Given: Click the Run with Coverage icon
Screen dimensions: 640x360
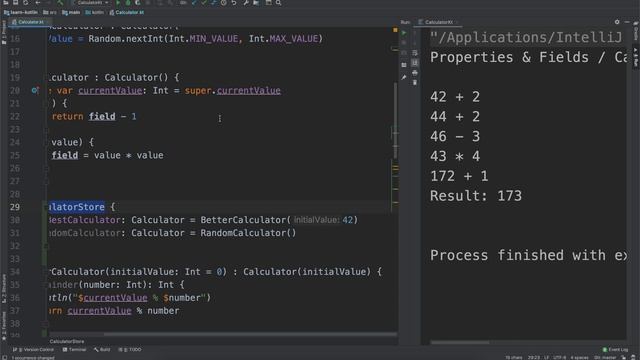Looking at the screenshot, I should [x=138, y=2].
